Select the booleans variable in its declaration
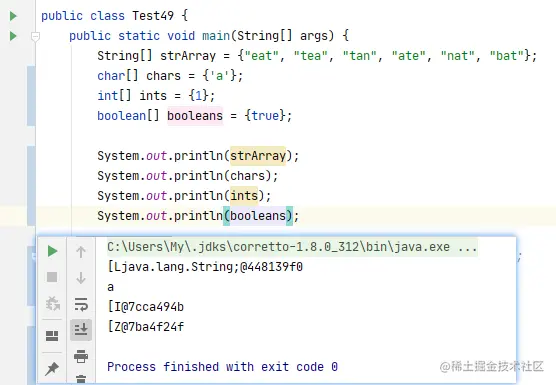The image size is (556, 385). [195, 116]
